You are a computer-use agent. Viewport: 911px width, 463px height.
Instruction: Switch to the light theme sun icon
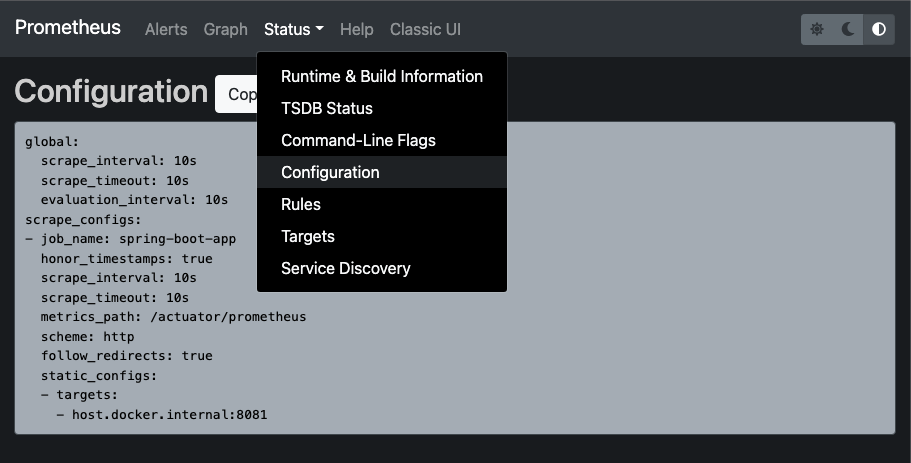pyautogui.click(x=817, y=29)
